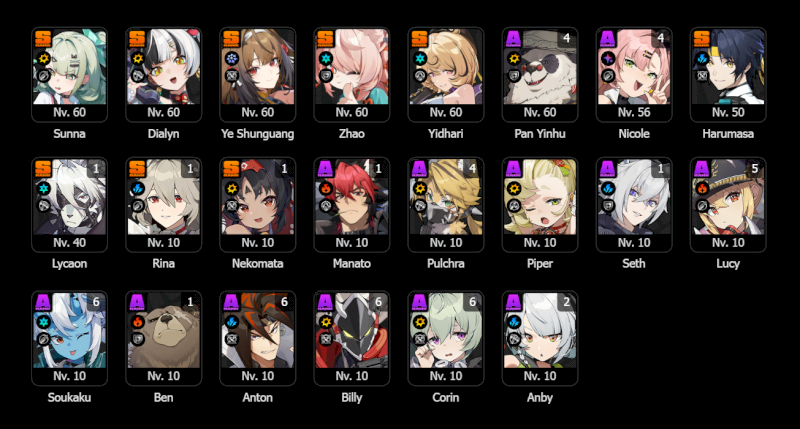Click the A-rank badge on Pan Yinhu
This screenshot has height=429, width=800.
[x=513, y=39]
